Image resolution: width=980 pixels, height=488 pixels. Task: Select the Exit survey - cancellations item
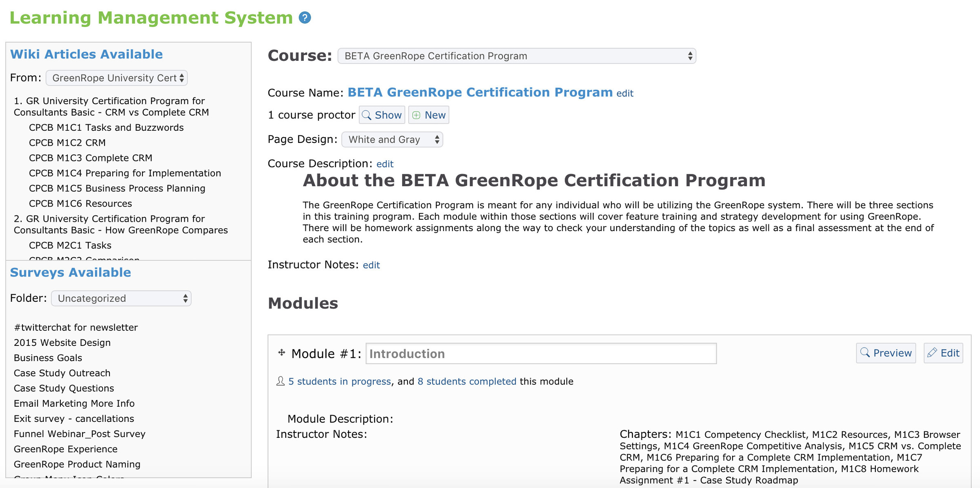[73, 419]
